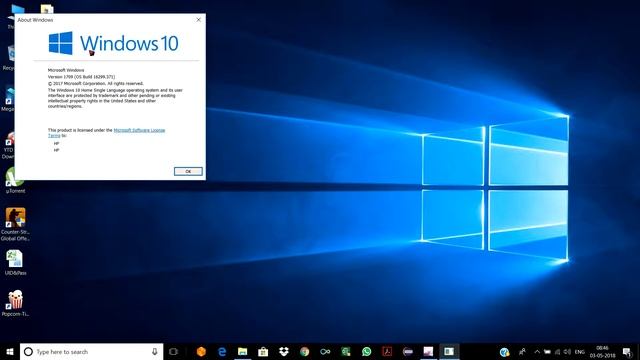
Task: Focus the Type here to search box
Action: point(91,351)
